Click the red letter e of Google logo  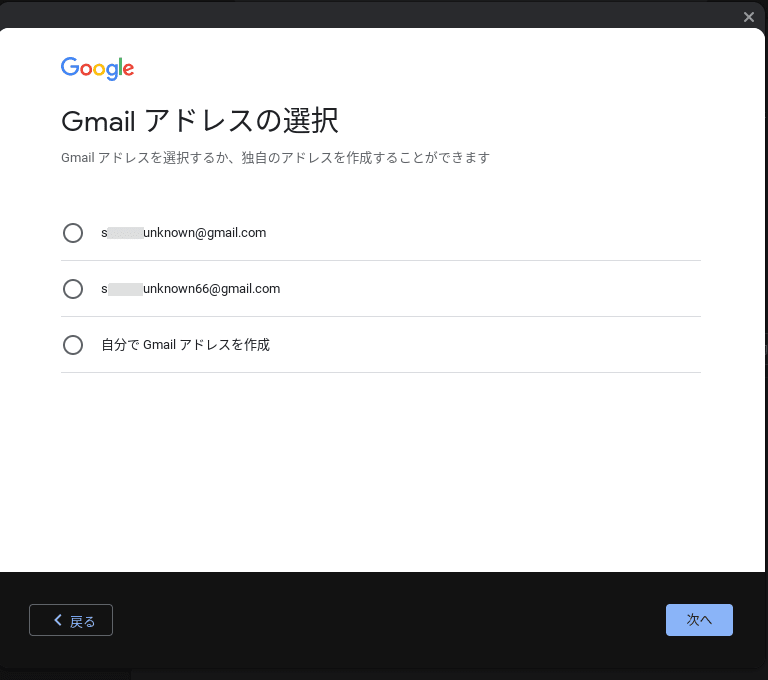[128, 70]
